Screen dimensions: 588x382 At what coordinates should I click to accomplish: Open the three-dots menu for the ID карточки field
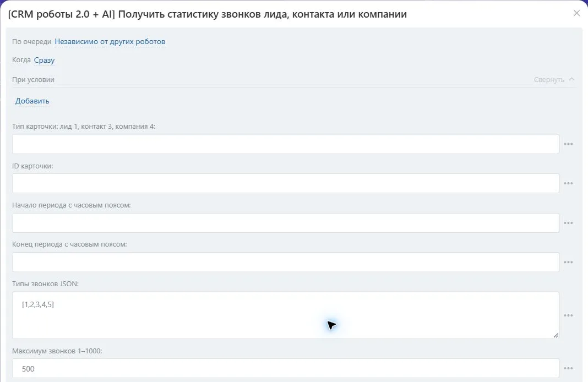[x=568, y=183]
